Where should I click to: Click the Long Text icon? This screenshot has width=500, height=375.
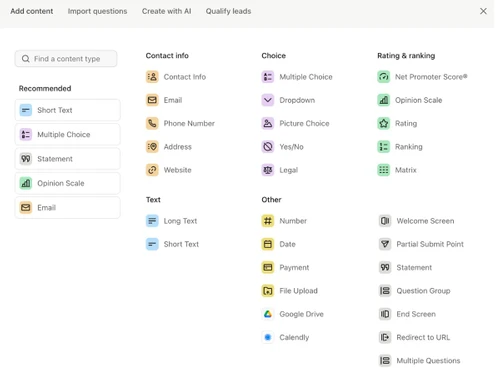point(152,221)
